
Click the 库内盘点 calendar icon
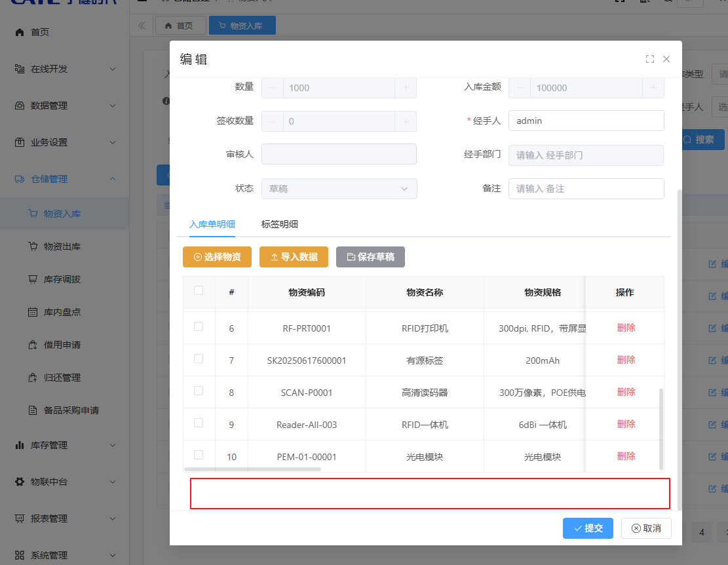[x=33, y=312]
